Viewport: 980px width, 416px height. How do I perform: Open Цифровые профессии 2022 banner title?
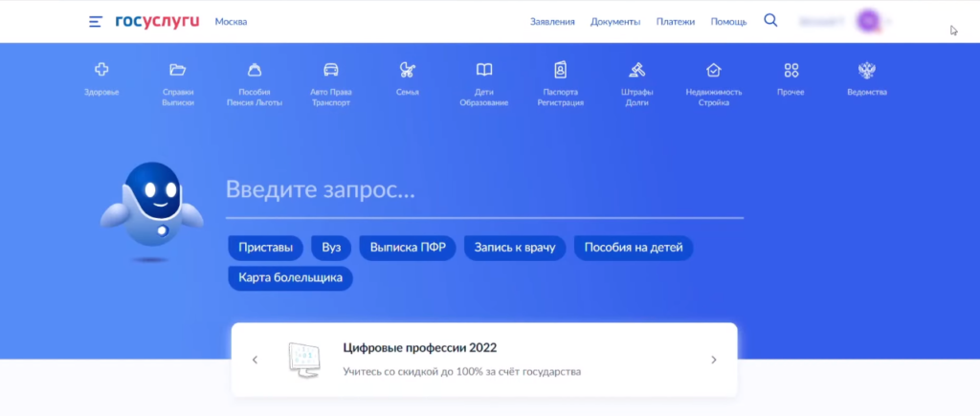point(420,348)
